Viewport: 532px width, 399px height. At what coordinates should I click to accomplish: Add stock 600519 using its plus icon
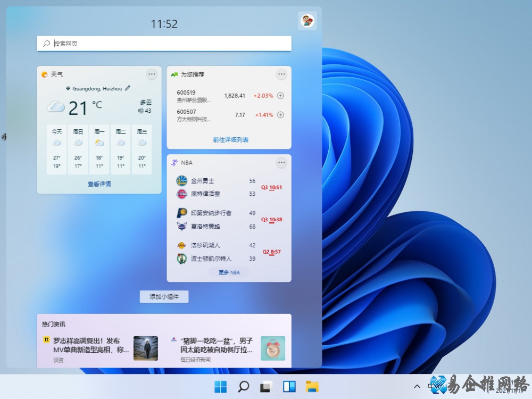pyautogui.click(x=281, y=96)
